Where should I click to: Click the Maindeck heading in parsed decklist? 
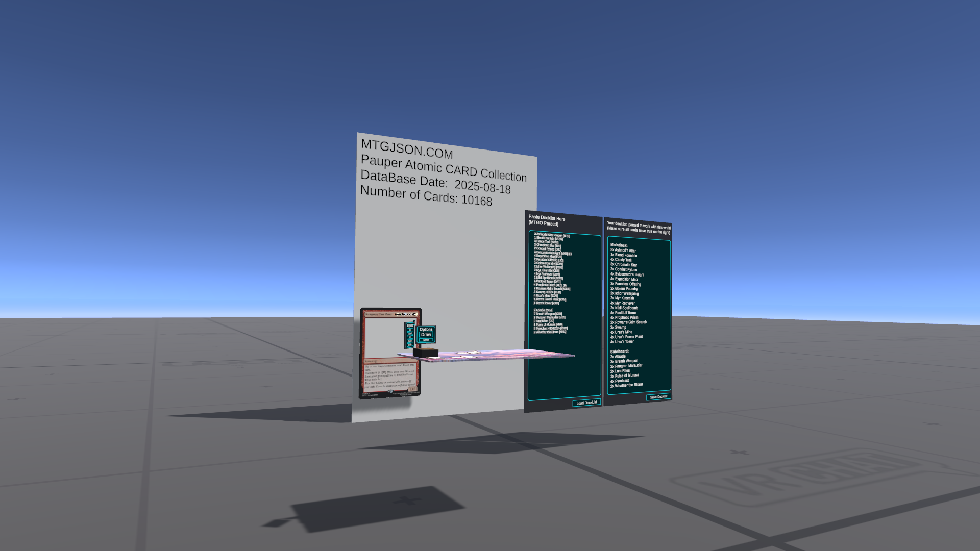(x=619, y=245)
